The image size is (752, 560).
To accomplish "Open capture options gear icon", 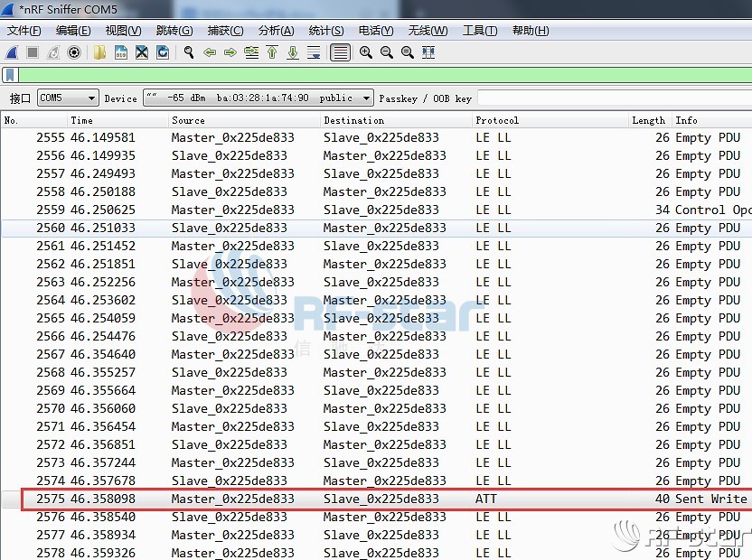I will point(74,52).
